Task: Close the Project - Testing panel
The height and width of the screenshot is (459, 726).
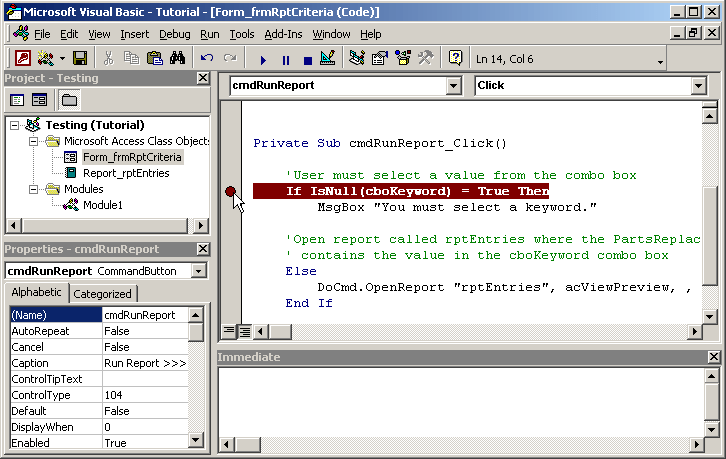Action: click(x=203, y=78)
